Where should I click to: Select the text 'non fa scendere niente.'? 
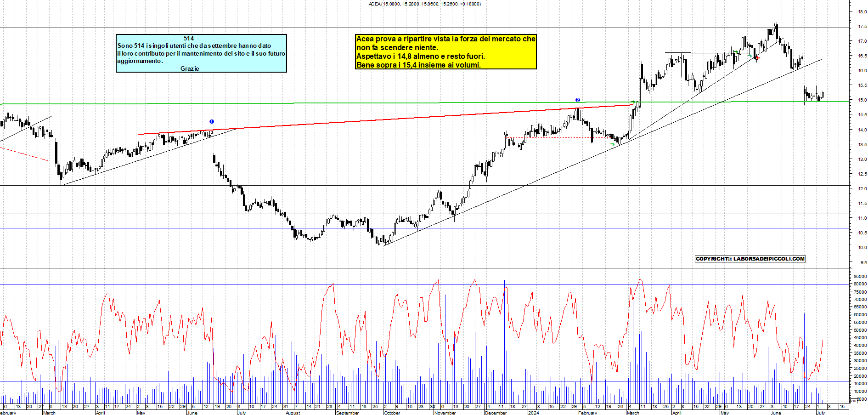tap(397, 48)
